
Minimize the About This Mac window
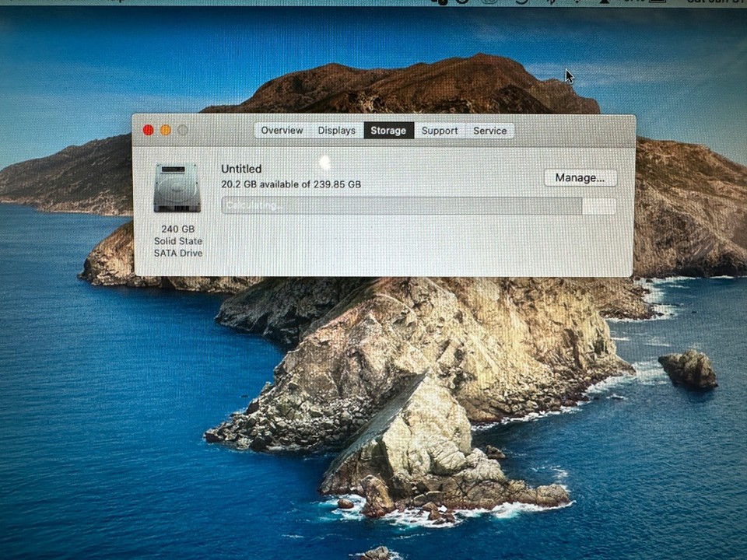coord(165,130)
